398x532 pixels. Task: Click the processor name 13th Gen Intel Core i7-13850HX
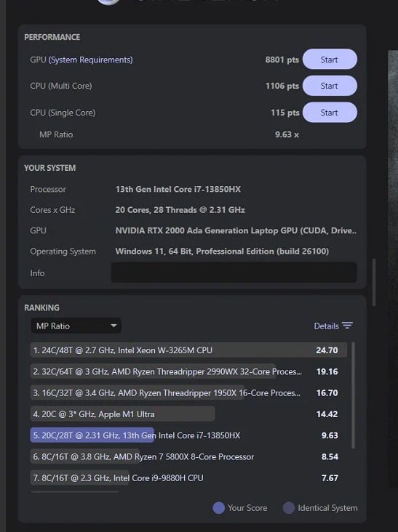(178, 189)
